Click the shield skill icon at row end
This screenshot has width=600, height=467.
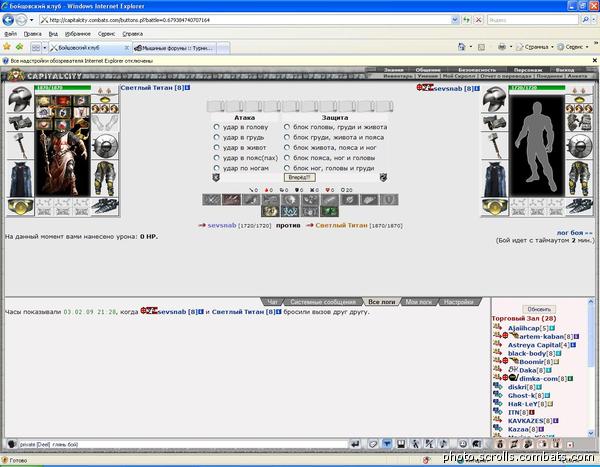[389, 199]
